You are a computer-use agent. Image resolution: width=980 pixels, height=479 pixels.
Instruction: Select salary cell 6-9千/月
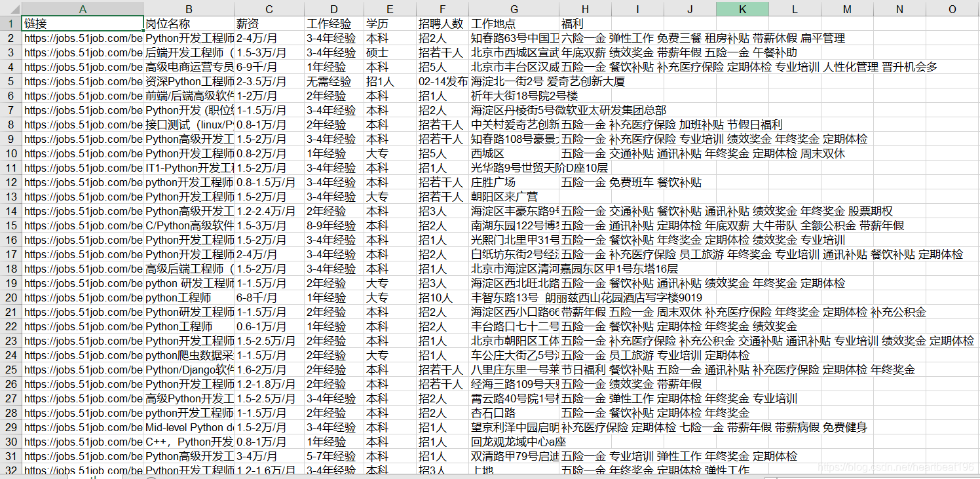tap(269, 67)
